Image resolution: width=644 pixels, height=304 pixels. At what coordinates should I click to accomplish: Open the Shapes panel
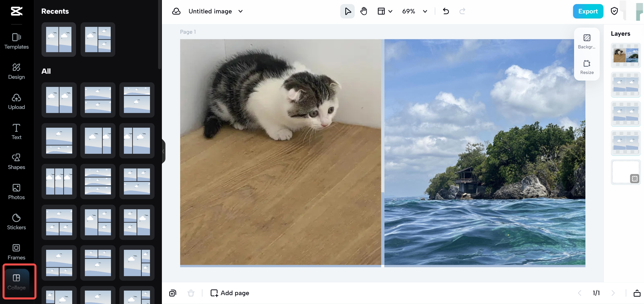pyautogui.click(x=16, y=161)
